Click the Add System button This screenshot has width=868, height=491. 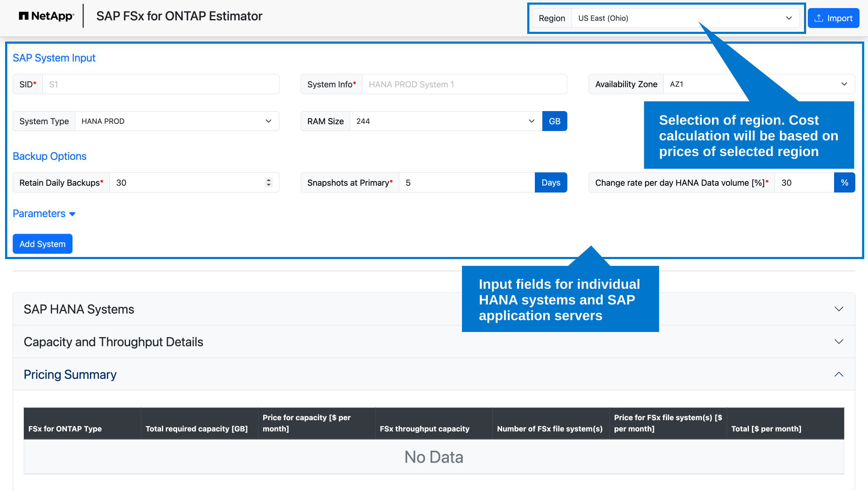pos(42,244)
